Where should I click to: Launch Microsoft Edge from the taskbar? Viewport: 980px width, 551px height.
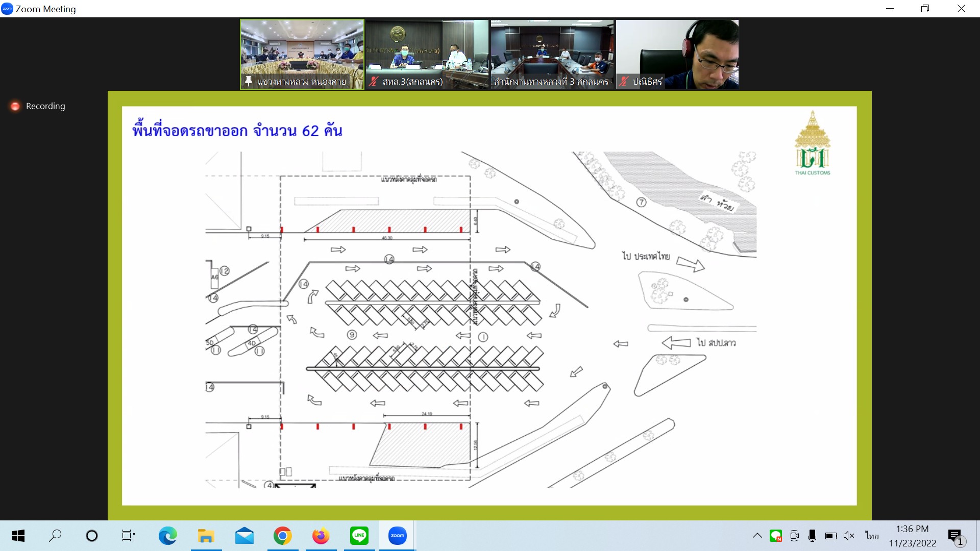click(x=167, y=536)
